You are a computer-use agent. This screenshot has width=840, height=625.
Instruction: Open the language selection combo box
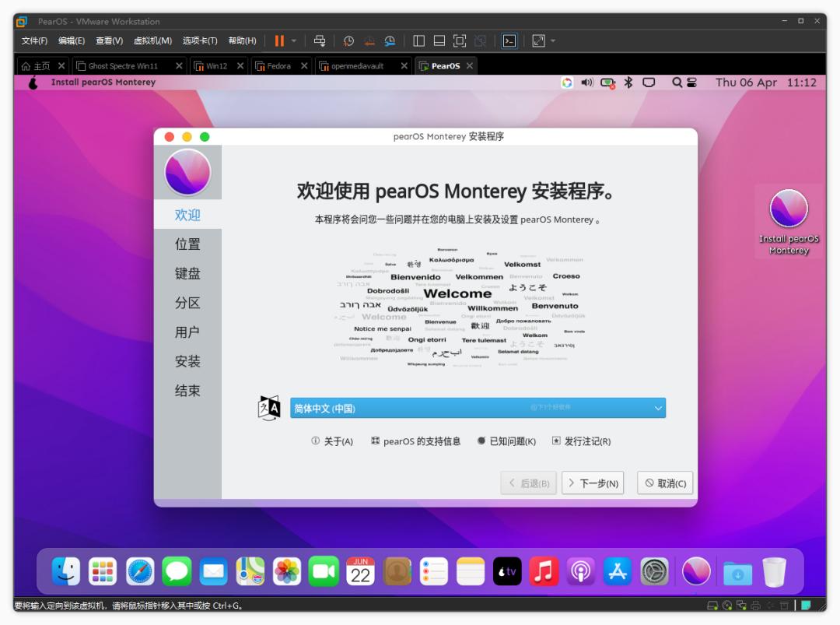pos(478,407)
